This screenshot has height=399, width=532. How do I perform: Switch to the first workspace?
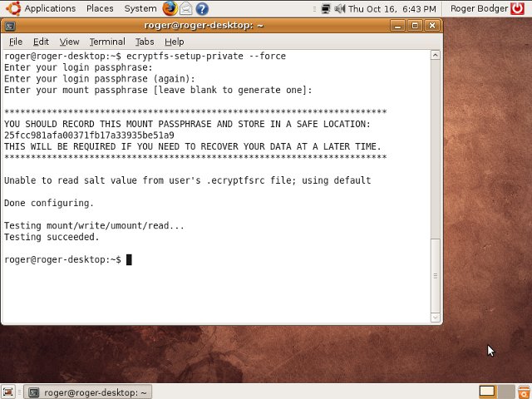(x=487, y=392)
